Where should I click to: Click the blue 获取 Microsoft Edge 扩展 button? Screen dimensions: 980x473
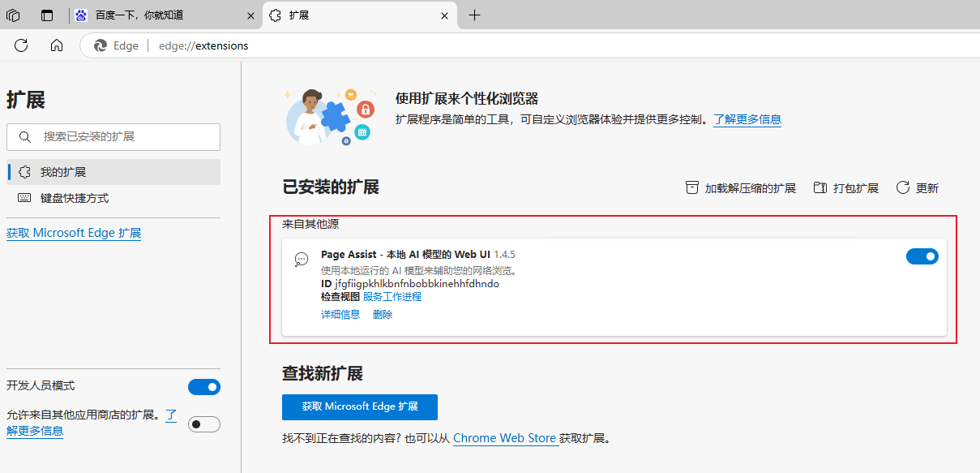click(360, 407)
